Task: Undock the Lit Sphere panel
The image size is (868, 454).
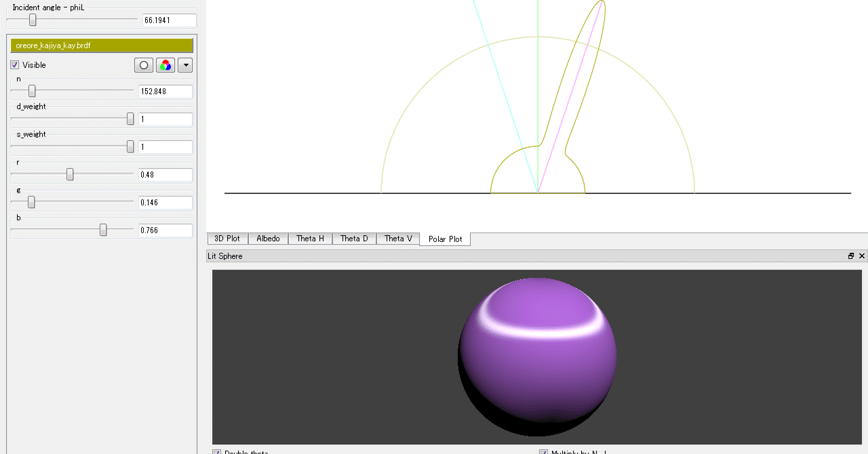Action: [x=850, y=255]
